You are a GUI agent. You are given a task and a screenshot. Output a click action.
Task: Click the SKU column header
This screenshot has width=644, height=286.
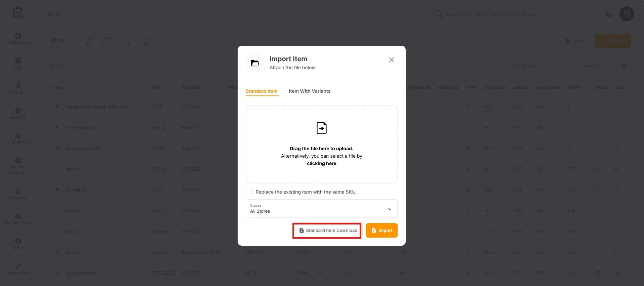tap(156, 87)
